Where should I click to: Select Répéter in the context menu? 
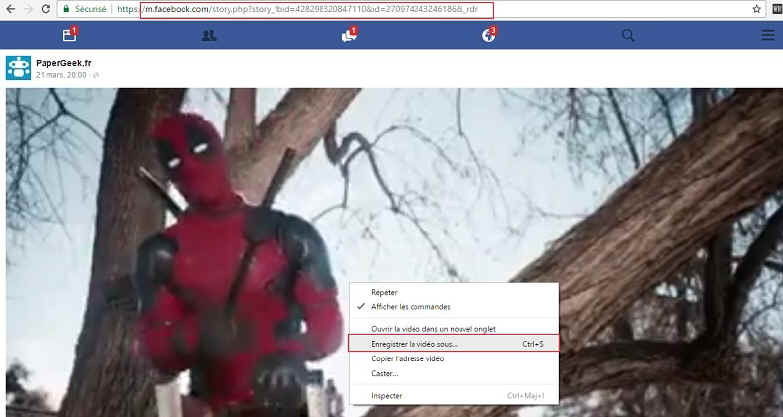tap(454, 292)
